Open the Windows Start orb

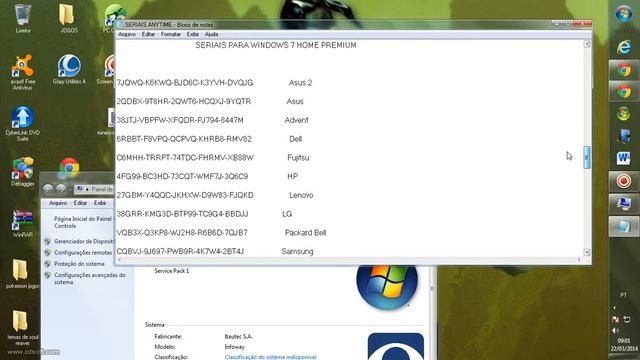pyautogui.click(x=624, y=14)
